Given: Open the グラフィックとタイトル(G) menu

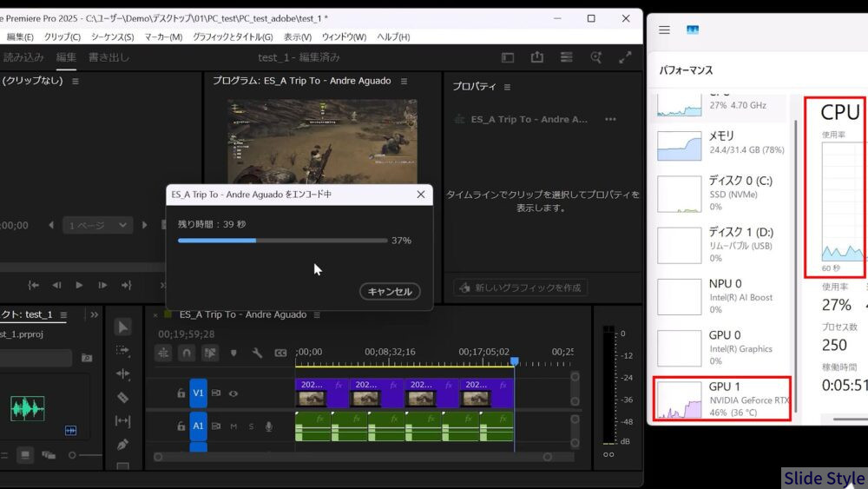Looking at the screenshot, I should [233, 37].
